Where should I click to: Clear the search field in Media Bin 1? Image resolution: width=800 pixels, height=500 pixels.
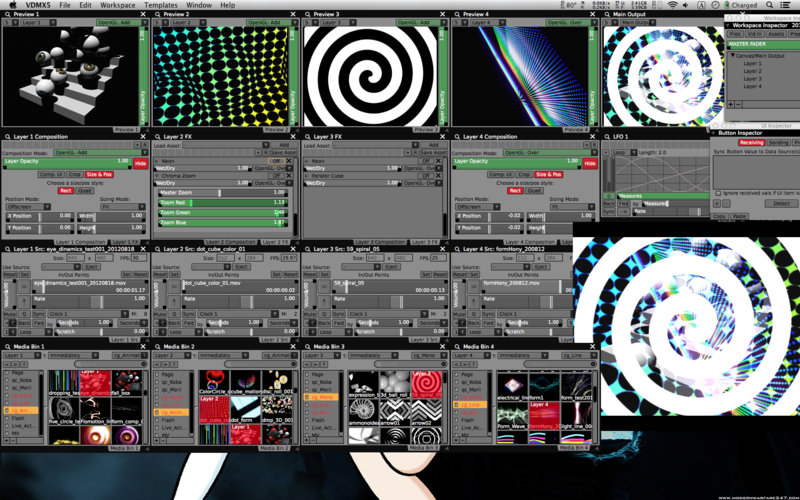[144, 364]
